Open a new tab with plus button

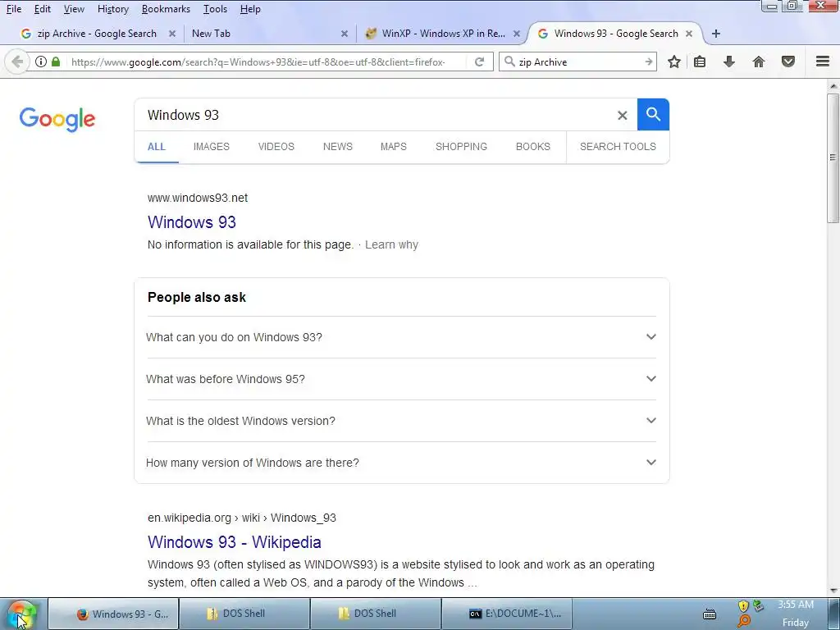click(x=715, y=34)
